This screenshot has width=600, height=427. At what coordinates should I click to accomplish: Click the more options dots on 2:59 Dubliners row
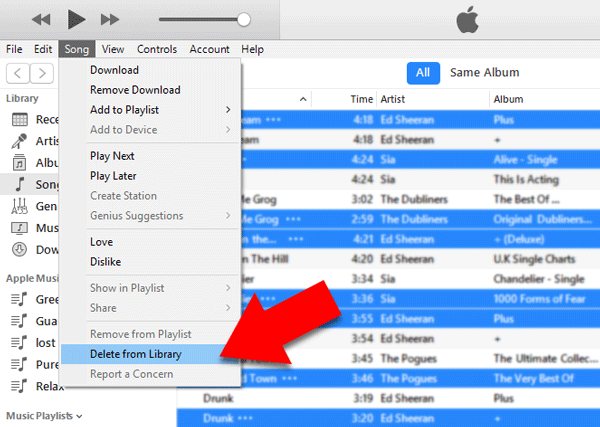[x=293, y=220]
